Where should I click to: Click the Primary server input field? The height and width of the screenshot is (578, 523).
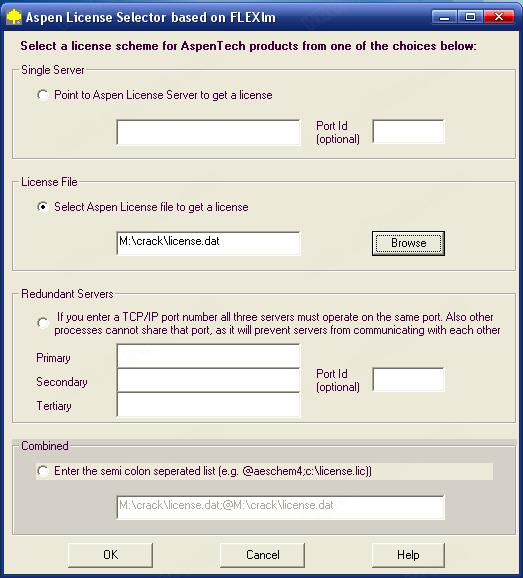click(209, 356)
